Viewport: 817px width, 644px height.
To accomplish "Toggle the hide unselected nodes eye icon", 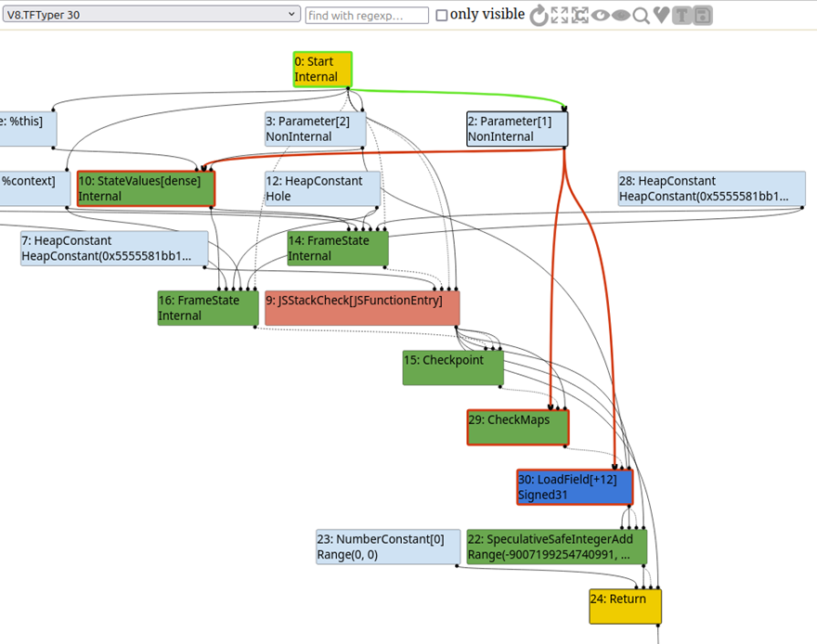I will coord(601,15).
